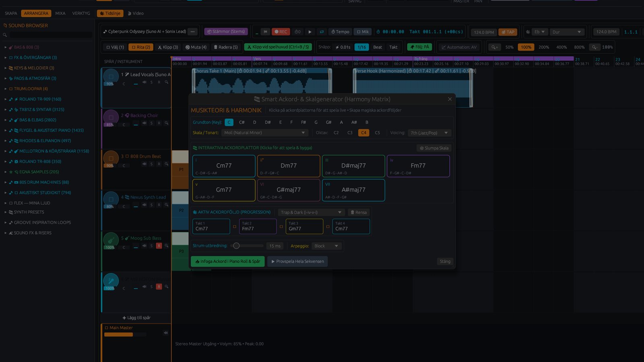Click Lägg till spår to add track
The height and width of the screenshot is (362, 644).
(x=136, y=318)
